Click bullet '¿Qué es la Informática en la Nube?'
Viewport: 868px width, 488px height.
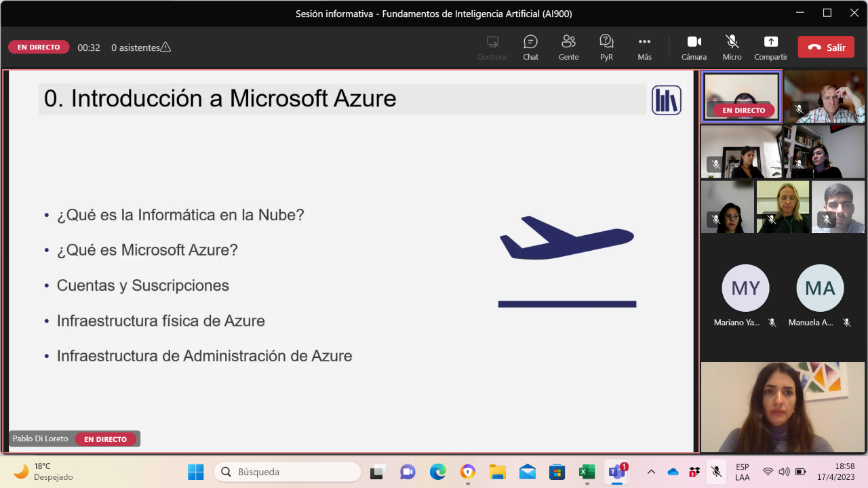[180, 215]
